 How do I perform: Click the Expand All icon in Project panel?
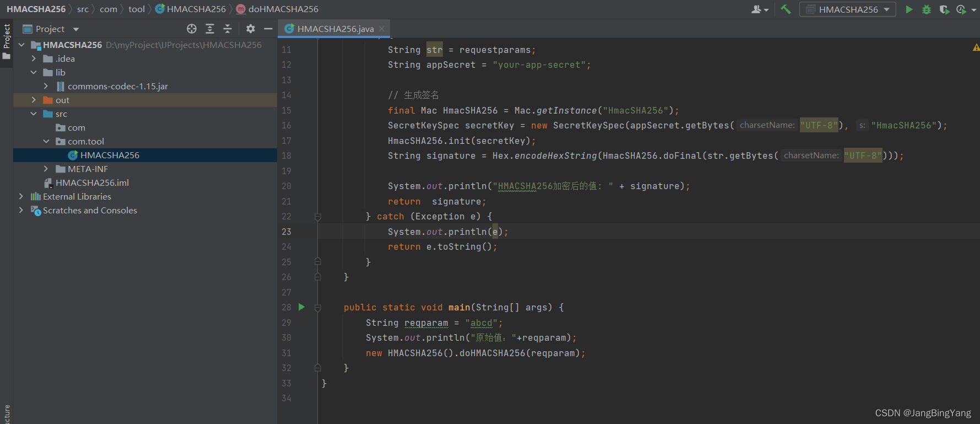point(210,29)
